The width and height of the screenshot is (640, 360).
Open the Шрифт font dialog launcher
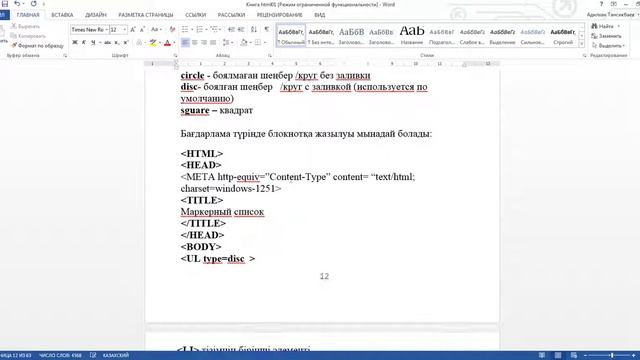(x=176, y=56)
